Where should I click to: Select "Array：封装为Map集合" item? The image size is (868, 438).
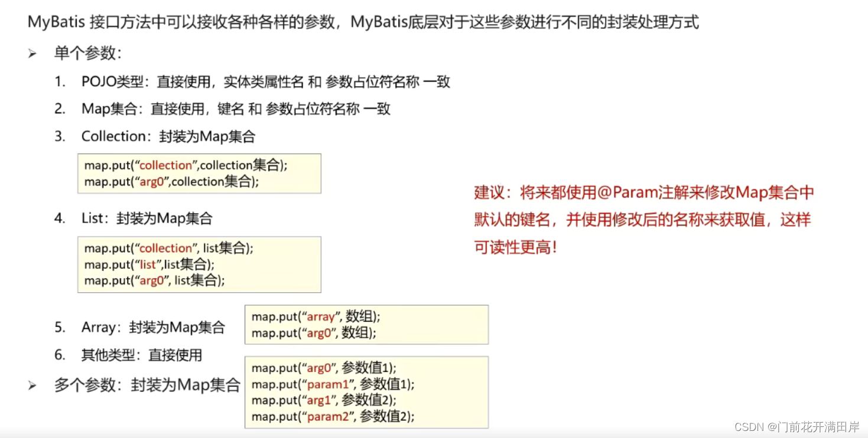(154, 327)
